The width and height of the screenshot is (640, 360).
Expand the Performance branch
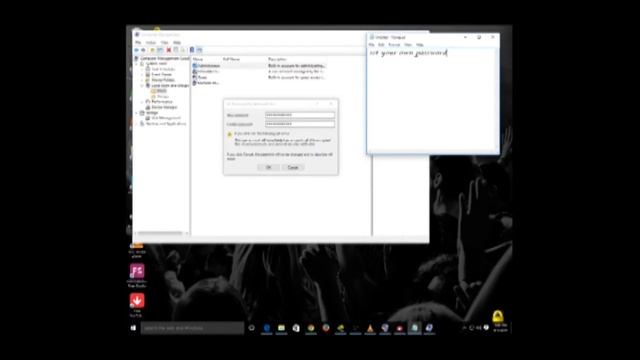(x=142, y=102)
